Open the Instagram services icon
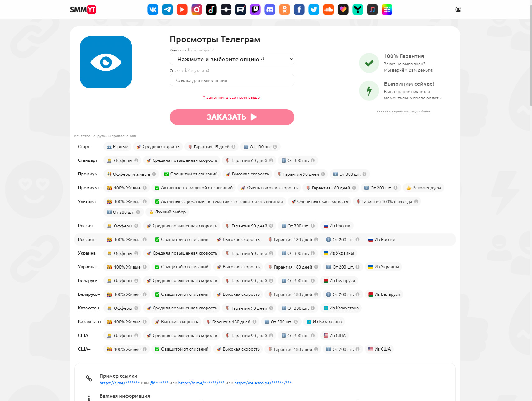The width and height of the screenshot is (532, 401). click(x=197, y=10)
